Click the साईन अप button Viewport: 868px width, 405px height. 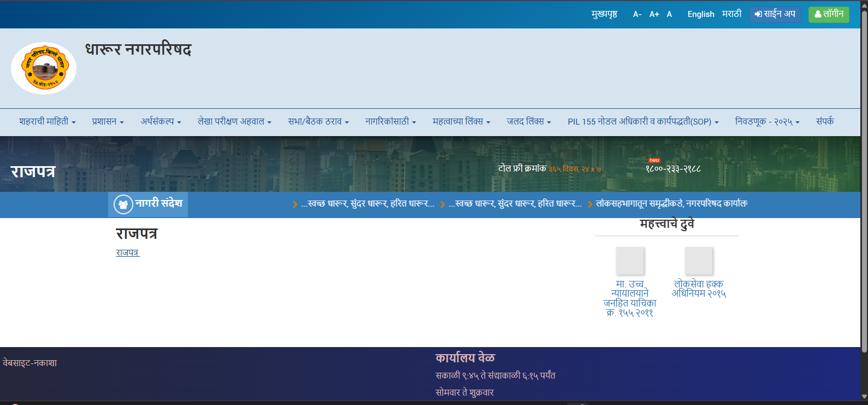[775, 14]
